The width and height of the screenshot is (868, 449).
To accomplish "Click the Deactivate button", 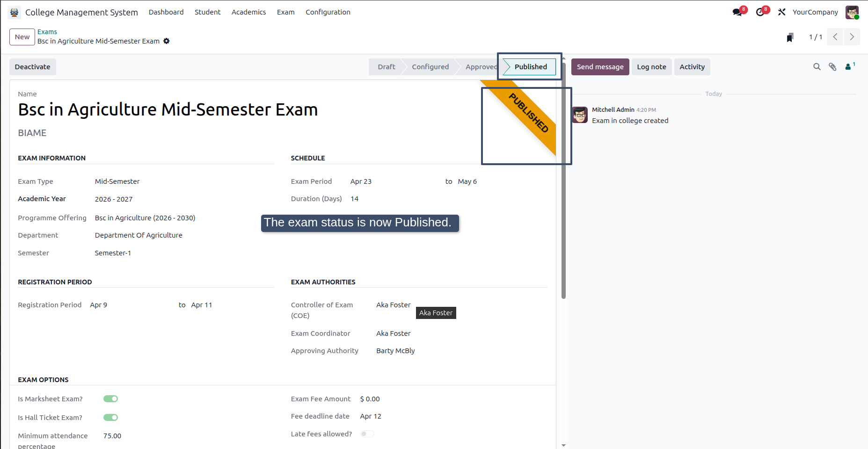I will click(x=33, y=67).
